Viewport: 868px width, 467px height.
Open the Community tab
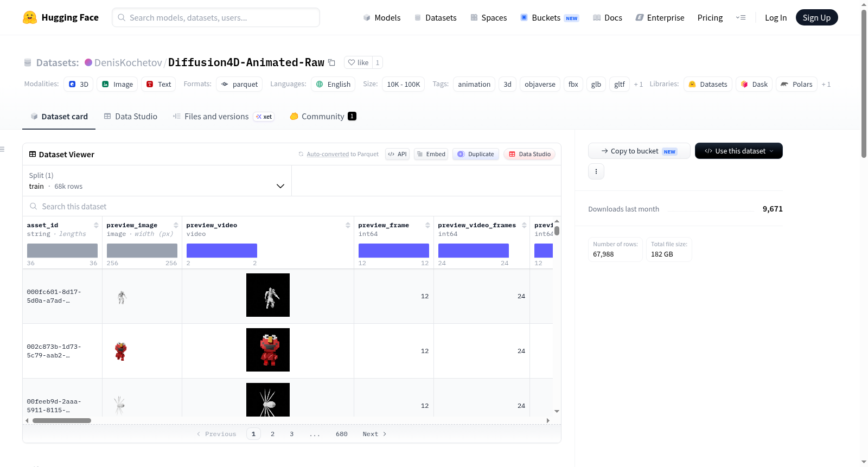point(323,117)
